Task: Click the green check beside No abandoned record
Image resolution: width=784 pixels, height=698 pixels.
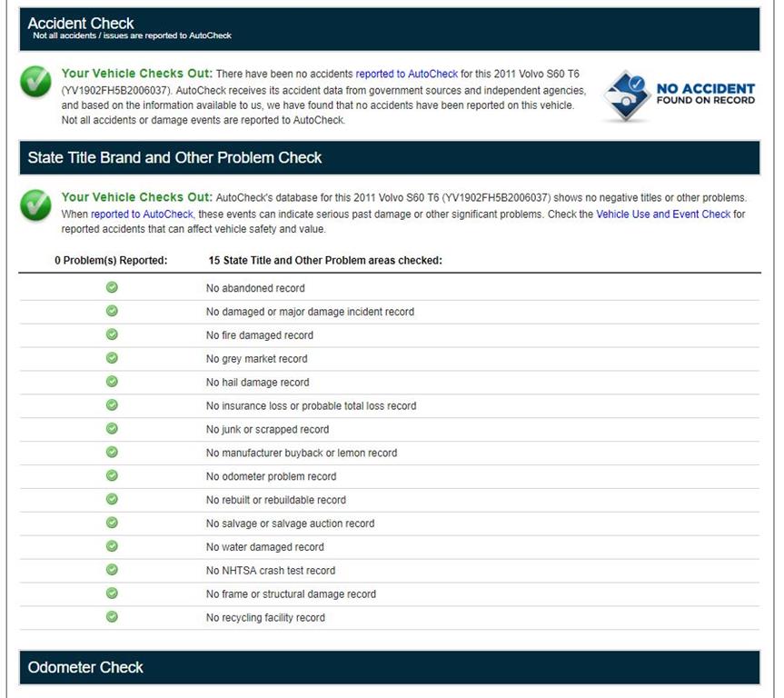Action: [x=112, y=287]
